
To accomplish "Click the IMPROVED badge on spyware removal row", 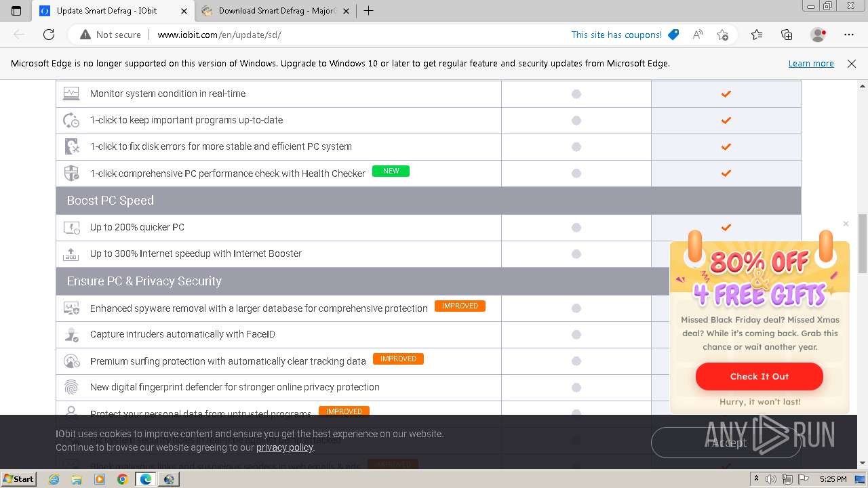I will point(460,306).
